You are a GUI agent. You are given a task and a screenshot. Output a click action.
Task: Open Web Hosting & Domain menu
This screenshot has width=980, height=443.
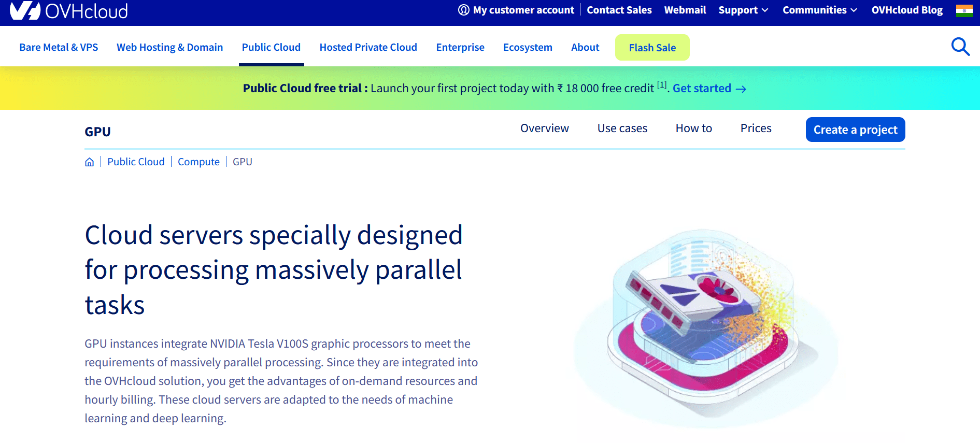click(169, 47)
